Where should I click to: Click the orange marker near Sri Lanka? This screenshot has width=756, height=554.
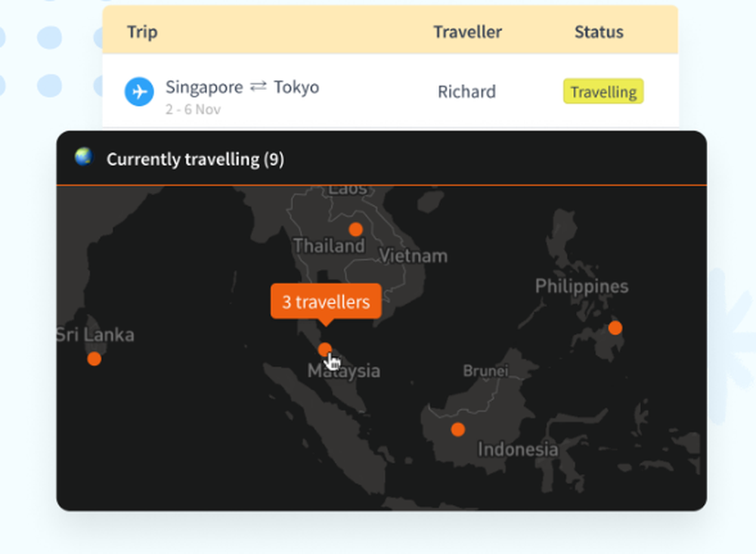pyautogui.click(x=94, y=359)
